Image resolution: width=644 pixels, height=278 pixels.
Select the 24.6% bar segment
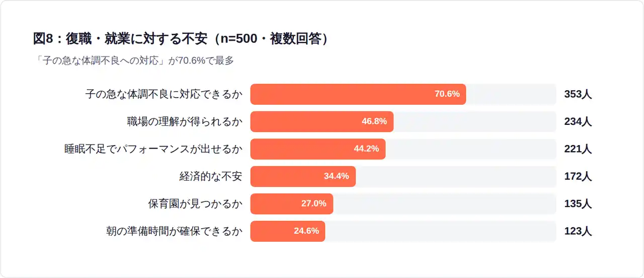tap(287, 231)
